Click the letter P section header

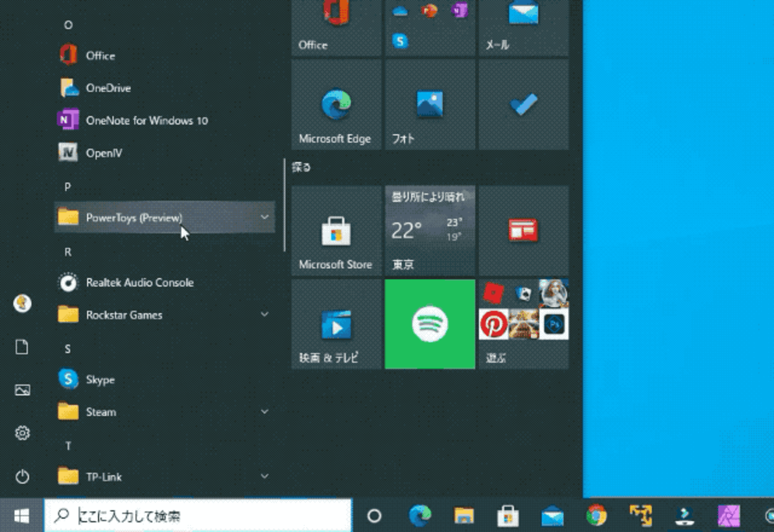(x=68, y=187)
